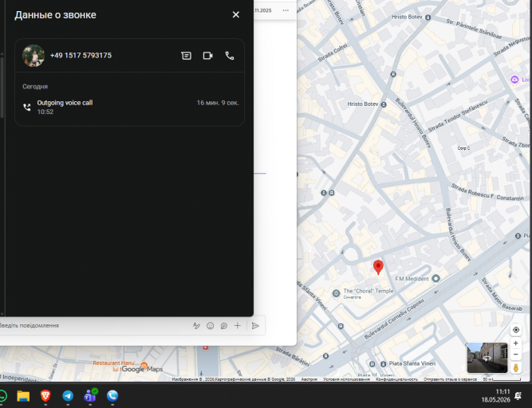Center map on my location
Screen dimensions: 532x408
516,330
